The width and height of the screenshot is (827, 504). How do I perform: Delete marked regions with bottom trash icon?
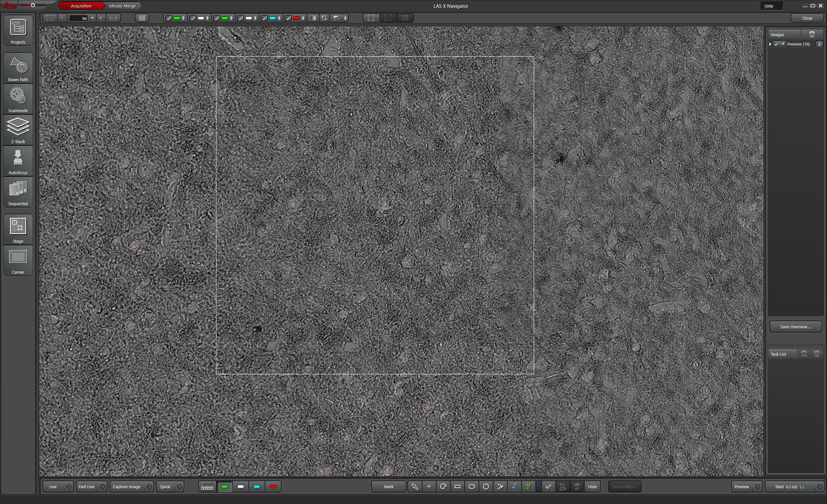point(577,487)
